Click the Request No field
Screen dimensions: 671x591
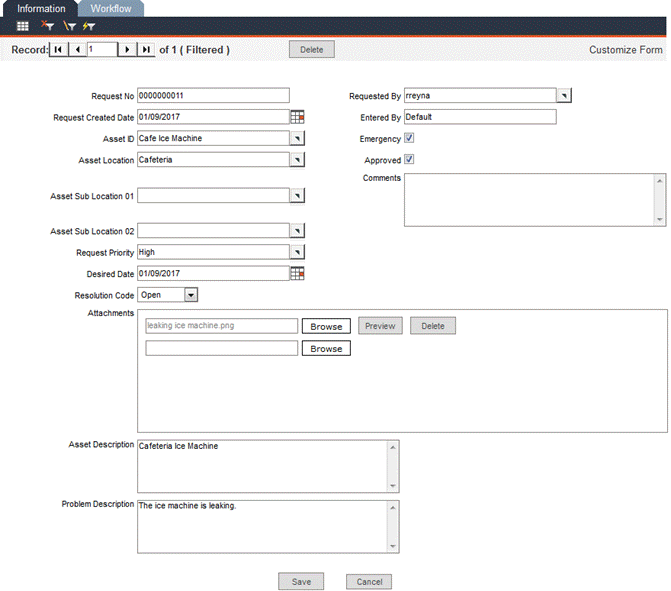coord(213,95)
